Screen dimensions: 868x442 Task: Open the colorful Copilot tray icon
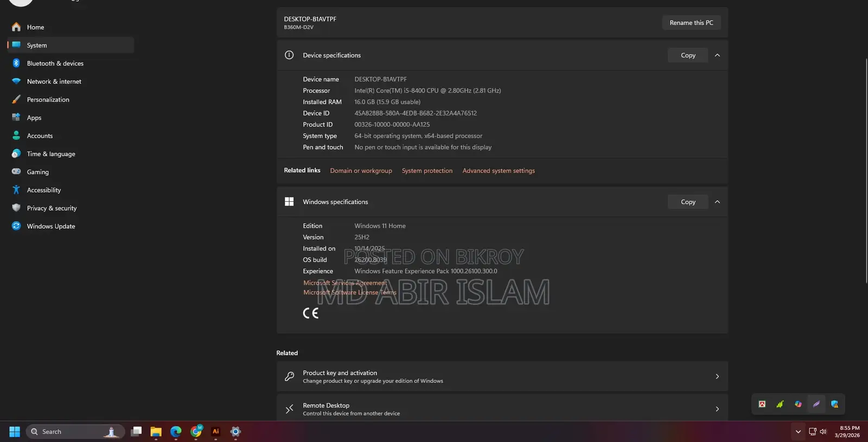pyautogui.click(x=798, y=404)
